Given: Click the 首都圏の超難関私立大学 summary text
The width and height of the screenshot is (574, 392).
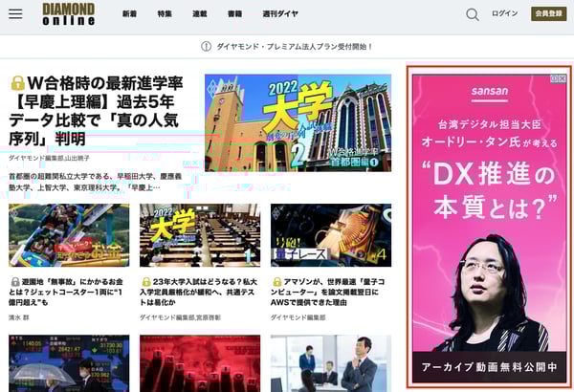Looking at the screenshot, I should [x=95, y=182].
